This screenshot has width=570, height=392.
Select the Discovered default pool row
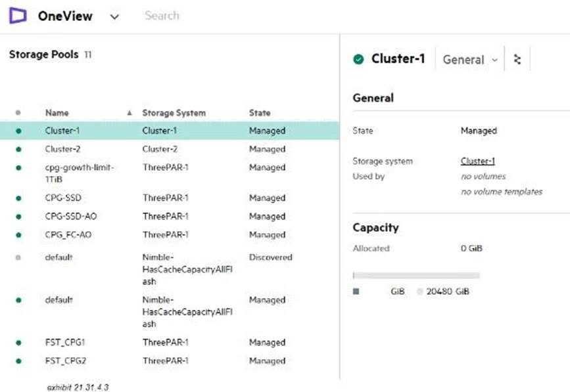tap(170, 269)
